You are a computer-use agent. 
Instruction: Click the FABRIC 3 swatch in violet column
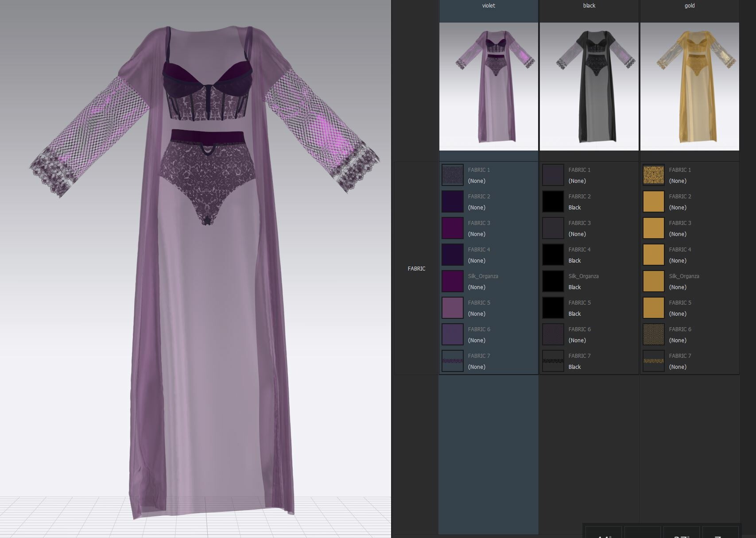pos(453,228)
